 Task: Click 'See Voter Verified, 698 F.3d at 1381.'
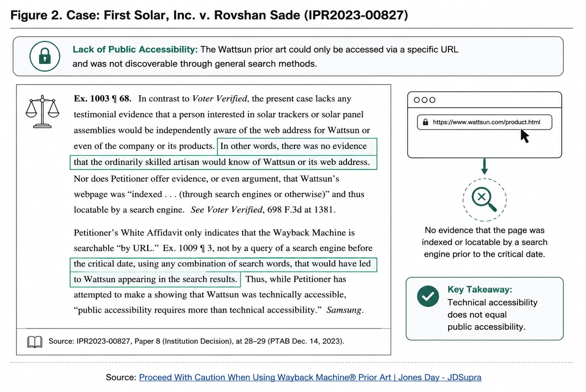tap(263, 210)
